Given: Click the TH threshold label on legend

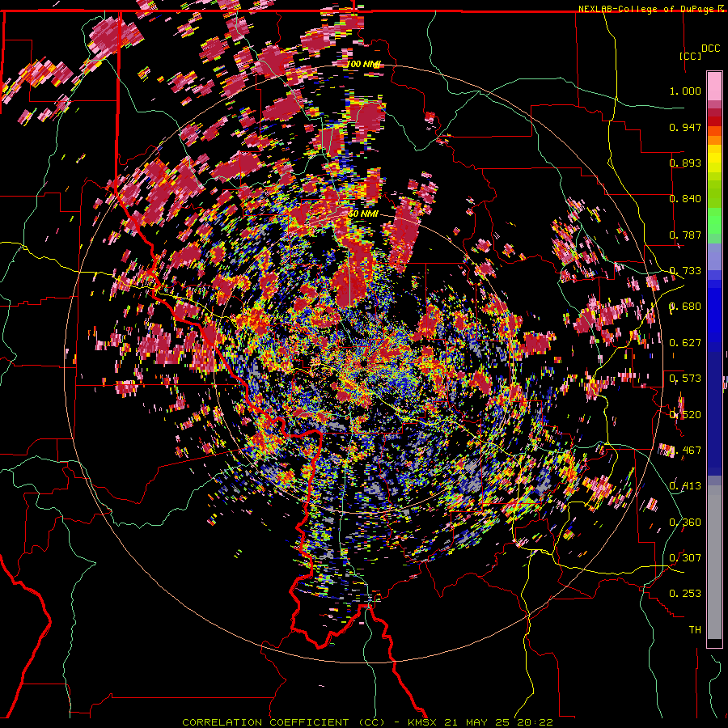Looking at the screenshot, I should coord(695,630).
